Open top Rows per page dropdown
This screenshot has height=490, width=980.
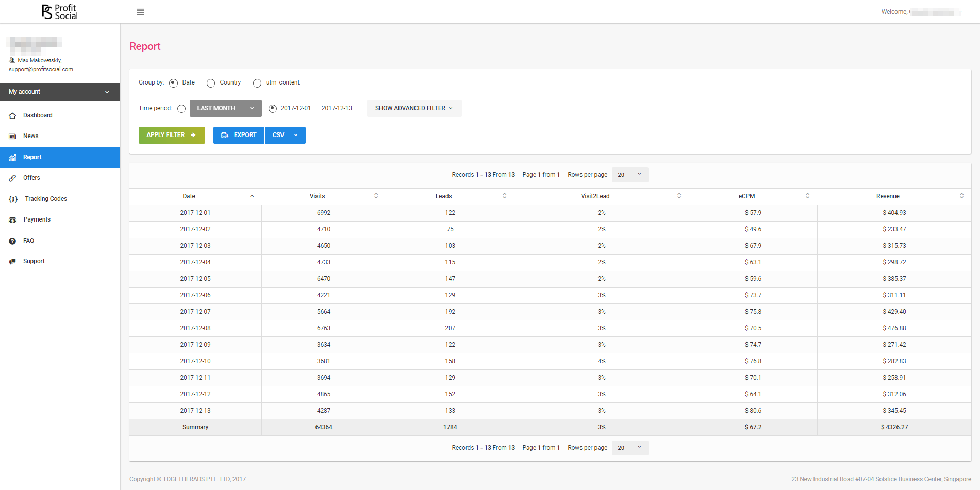click(629, 175)
